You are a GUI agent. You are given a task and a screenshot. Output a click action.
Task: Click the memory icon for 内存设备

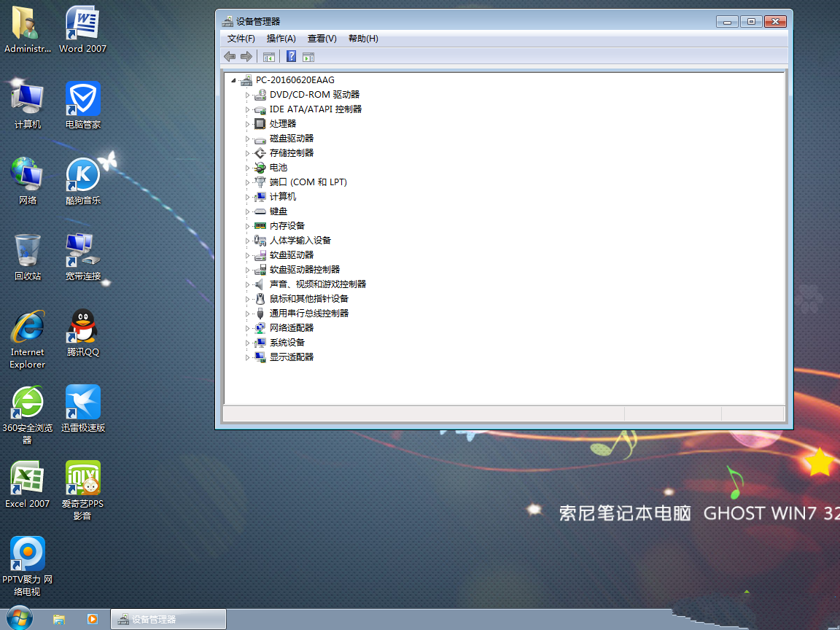pos(260,225)
